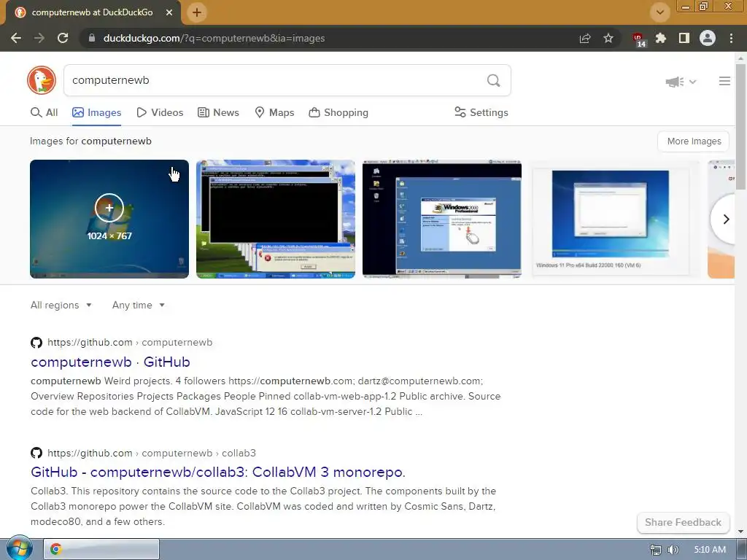The height and width of the screenshot is (560, 747).
Task: Open the DuckDuckGo hamburger menu
Action: click(x=724, y=82)
